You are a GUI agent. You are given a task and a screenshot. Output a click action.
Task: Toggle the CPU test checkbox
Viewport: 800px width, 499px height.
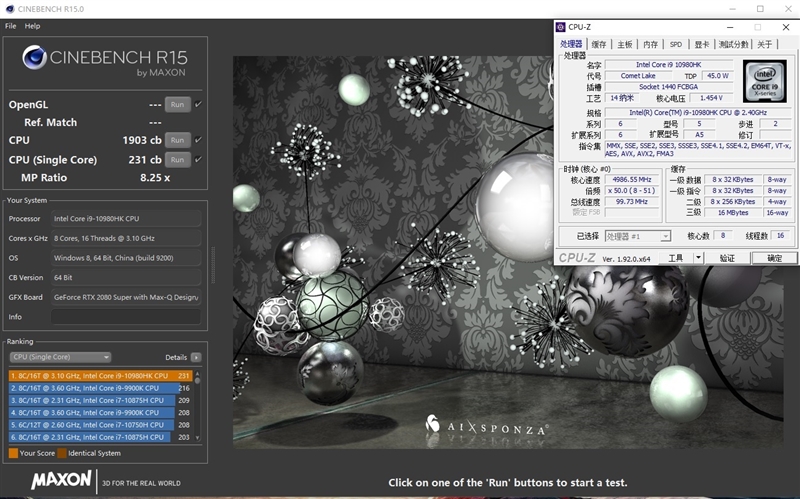(198, 140)
